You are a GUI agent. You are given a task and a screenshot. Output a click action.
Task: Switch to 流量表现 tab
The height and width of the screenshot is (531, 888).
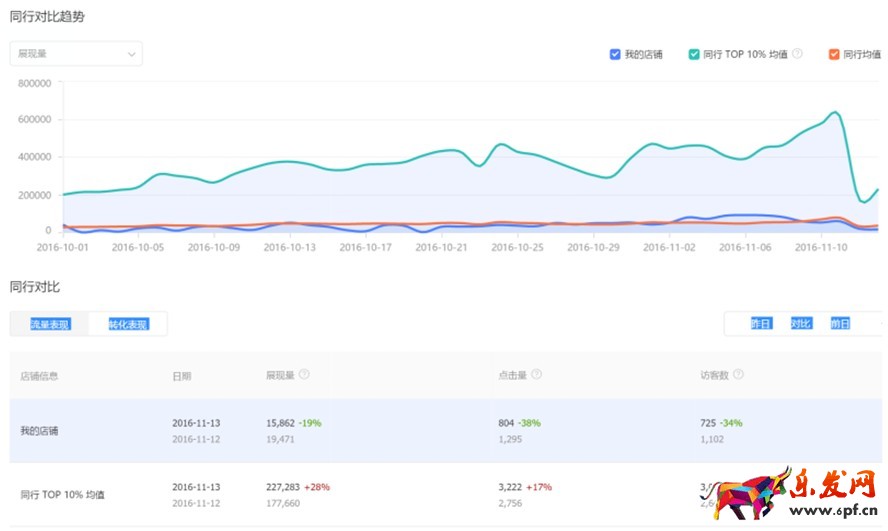pyautogui.click(x=50, y=324)
